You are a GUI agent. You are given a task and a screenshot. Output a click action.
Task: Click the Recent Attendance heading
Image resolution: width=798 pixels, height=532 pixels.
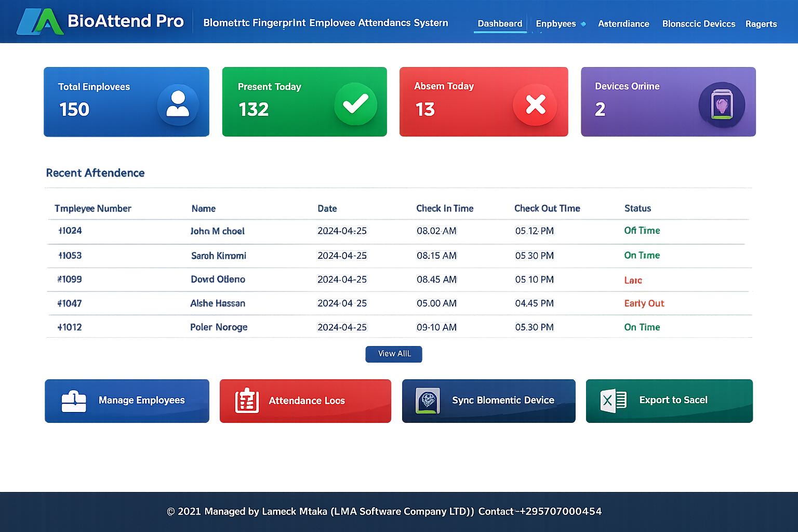95,173
